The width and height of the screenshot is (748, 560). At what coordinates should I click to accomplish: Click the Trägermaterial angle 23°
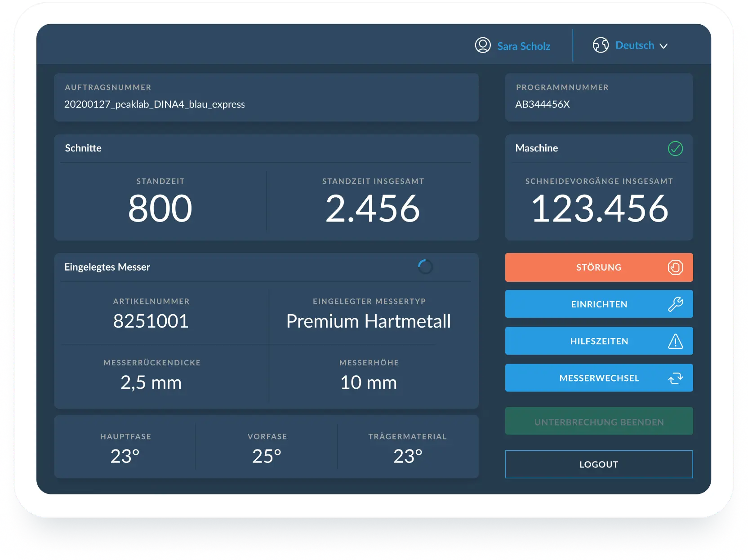tap(408, 456)
